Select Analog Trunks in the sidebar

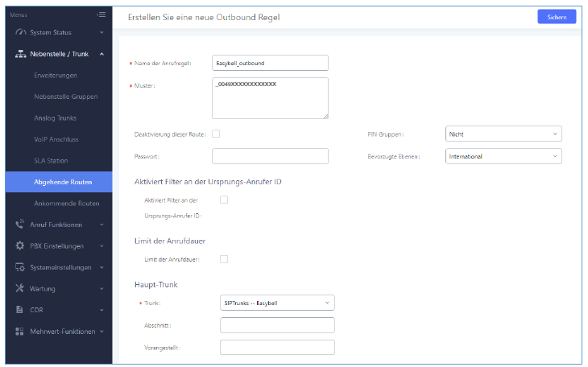point(56,118)
